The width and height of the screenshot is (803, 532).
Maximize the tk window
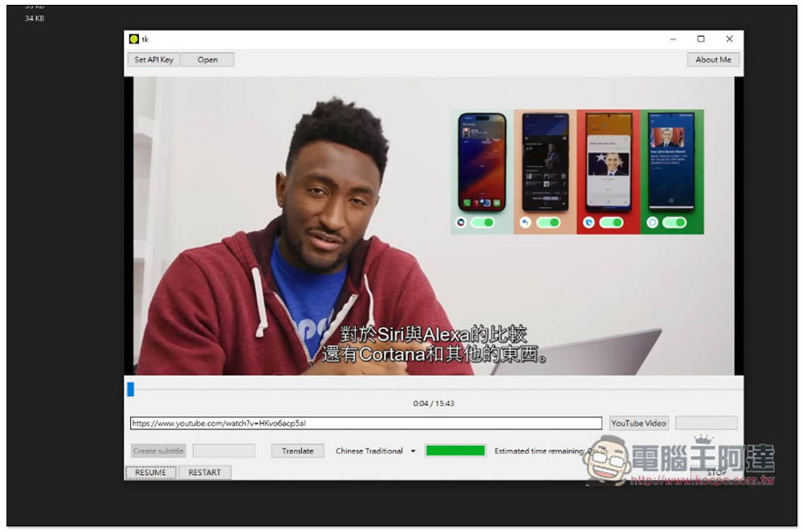(x=701, y=39)
